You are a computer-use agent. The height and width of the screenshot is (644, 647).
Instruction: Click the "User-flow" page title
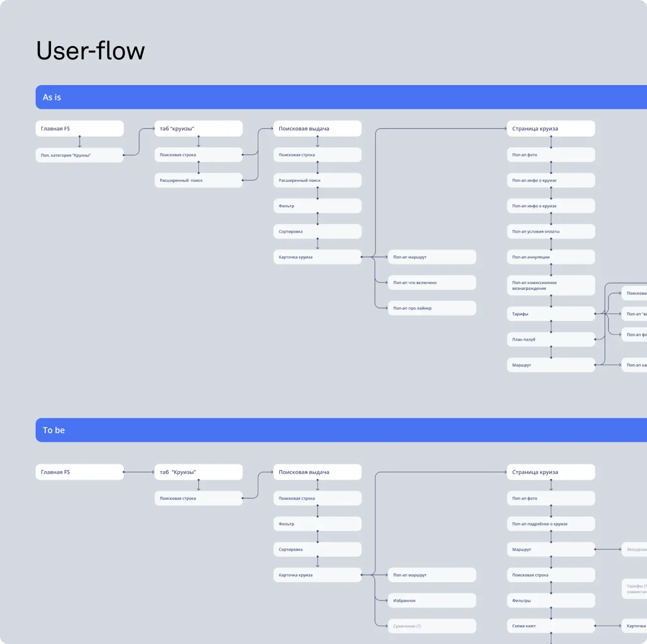pos(91,51)
